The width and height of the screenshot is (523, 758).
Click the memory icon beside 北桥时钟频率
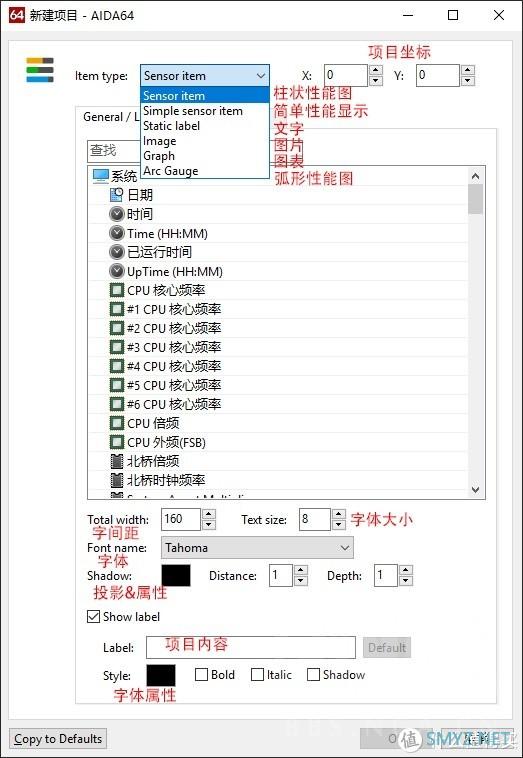point(116,480)
